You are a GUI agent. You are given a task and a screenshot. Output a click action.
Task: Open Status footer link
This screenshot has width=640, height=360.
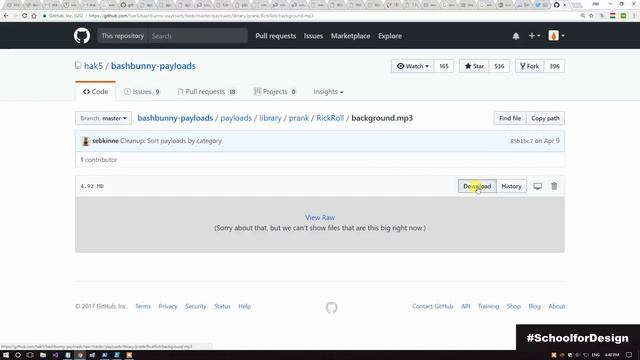click(222, 306)
